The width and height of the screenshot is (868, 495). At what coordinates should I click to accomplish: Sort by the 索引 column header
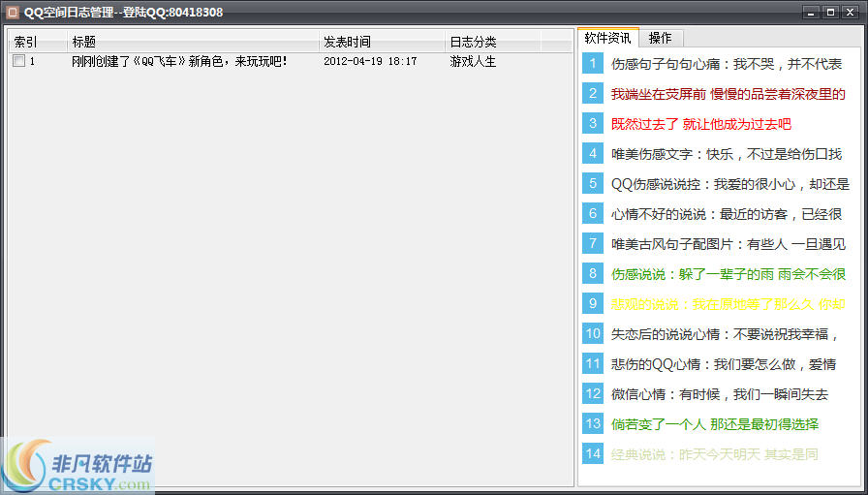coord(38,42)
